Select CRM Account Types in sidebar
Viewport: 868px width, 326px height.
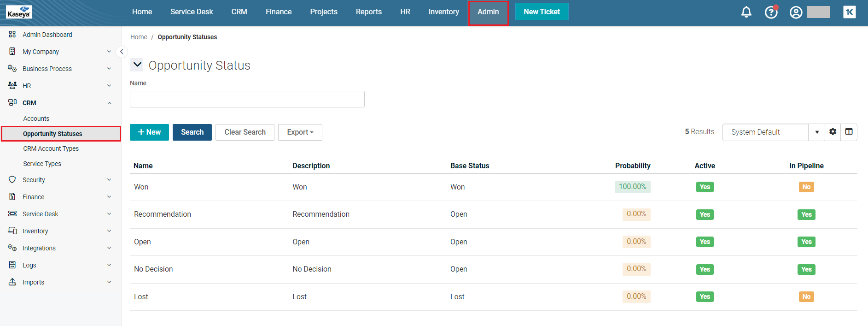tap(51, 148)
